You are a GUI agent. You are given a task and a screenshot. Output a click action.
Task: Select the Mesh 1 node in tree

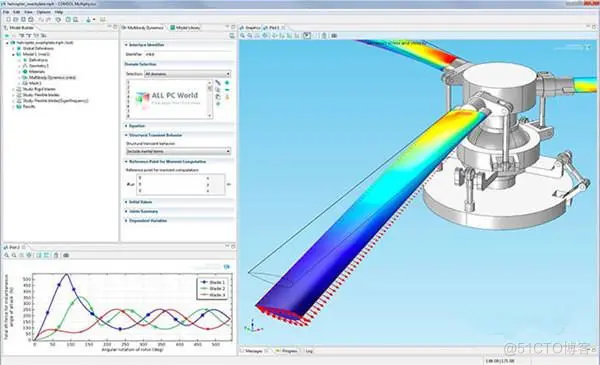[x=35, y=83]
